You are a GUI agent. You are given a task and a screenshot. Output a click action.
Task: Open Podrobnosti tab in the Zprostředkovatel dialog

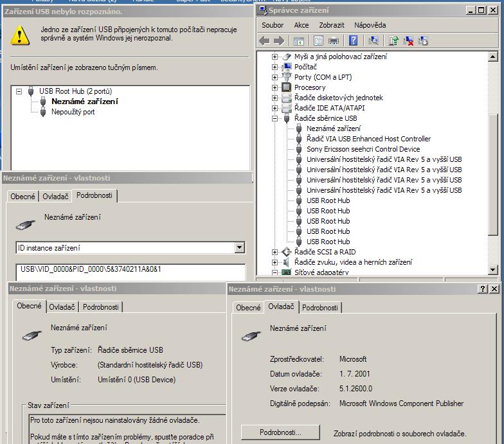coord(320,308)
